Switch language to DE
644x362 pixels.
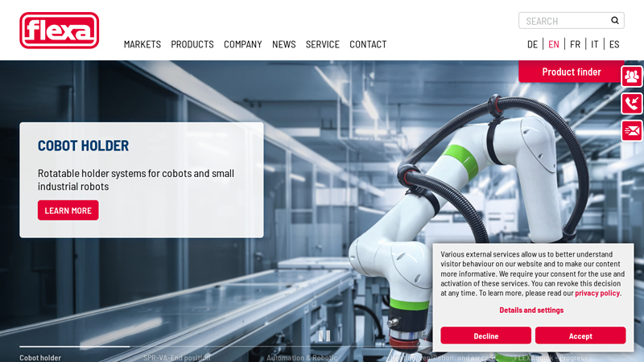[x=532, y=44]
